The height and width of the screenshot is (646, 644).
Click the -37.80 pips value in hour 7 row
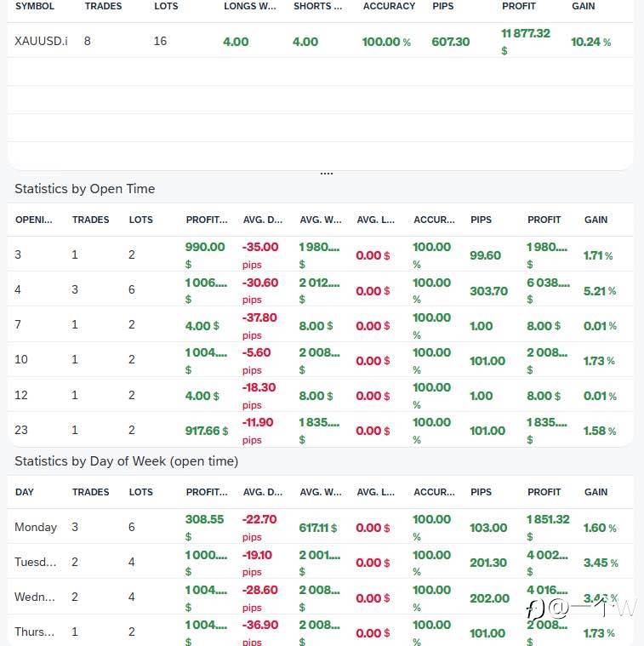pos(259,317)
